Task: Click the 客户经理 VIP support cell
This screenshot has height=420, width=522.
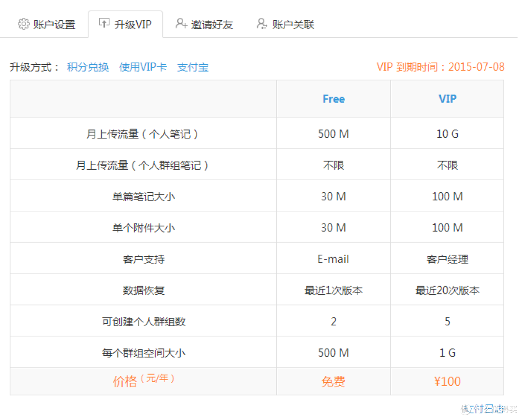Action: (x=448, y=259)
